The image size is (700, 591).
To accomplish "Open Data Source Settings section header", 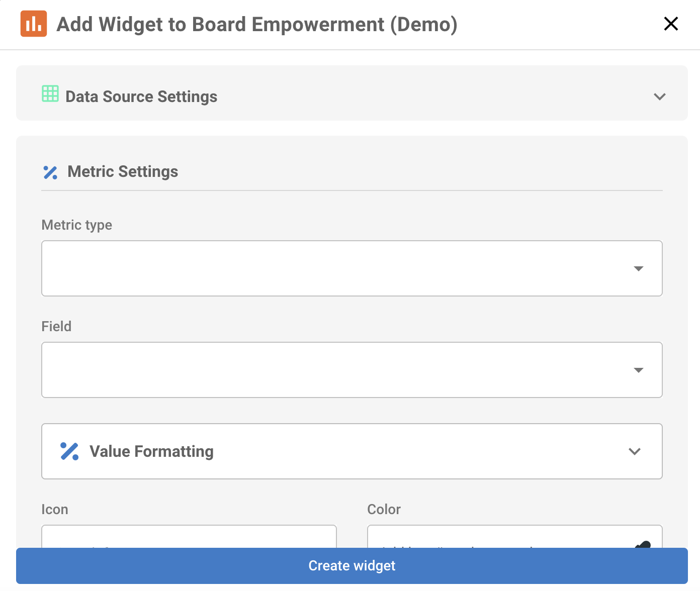I will pos(352,93).
